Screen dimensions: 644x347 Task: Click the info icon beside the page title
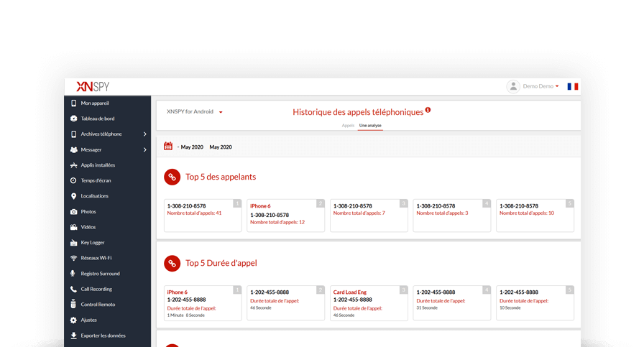pyautogui.click(x=428, y=110)
